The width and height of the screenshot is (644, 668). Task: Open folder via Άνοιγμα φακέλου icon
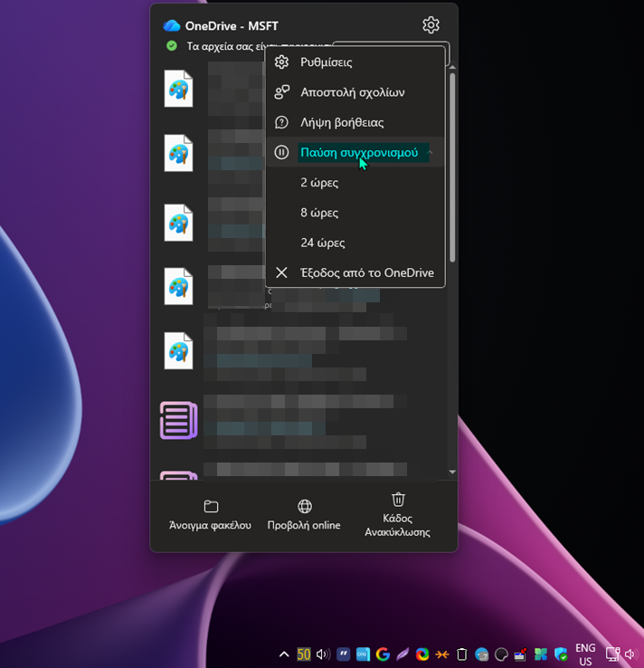211,507
